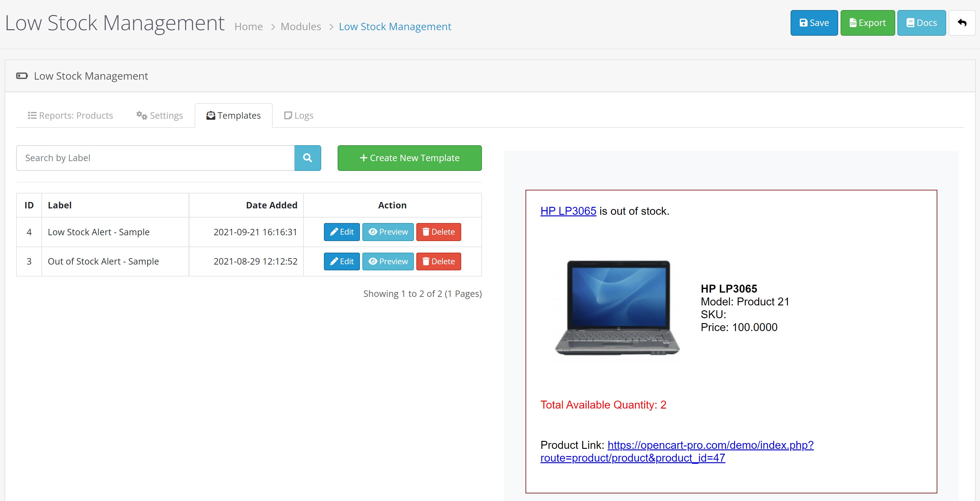Screen dimensions: 980x501
Task: Select the 'Out of Stock Alert - Sample' label
Action: click(x=103, y=261)
